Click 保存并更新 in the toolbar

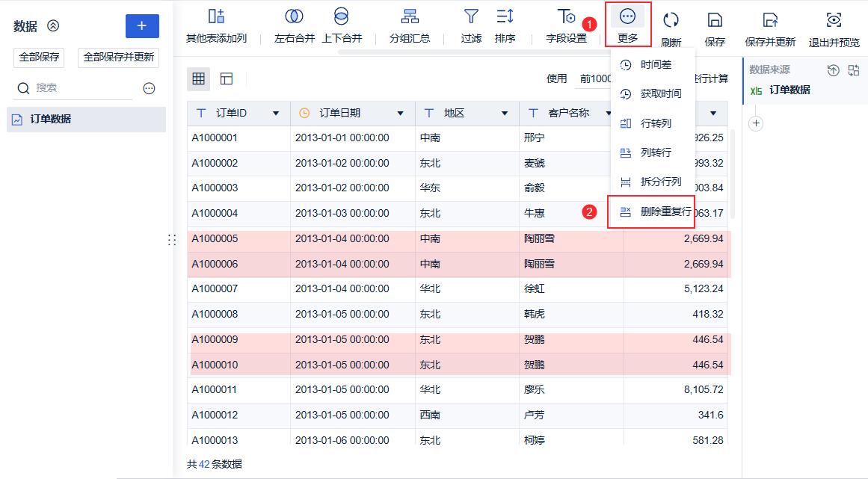point(770,28)
